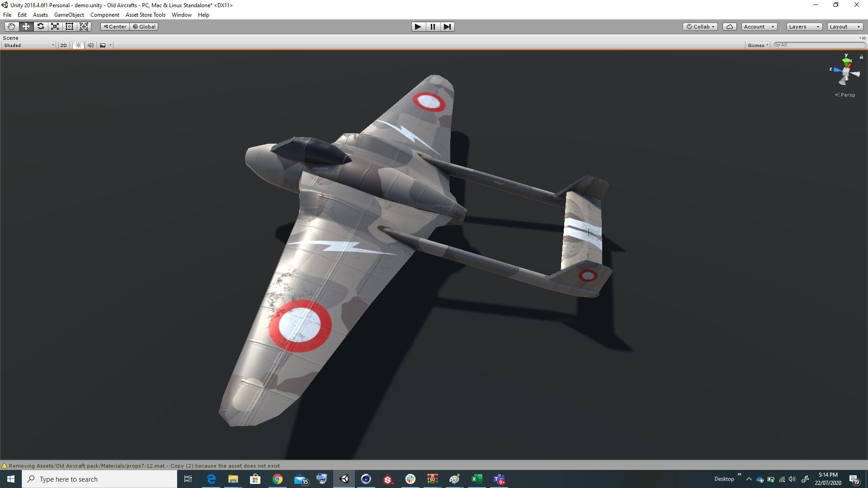Viewport: 868px width, 488px height.
Task: Switch to Unity icon in taskbar
Action: pos(344,479)
